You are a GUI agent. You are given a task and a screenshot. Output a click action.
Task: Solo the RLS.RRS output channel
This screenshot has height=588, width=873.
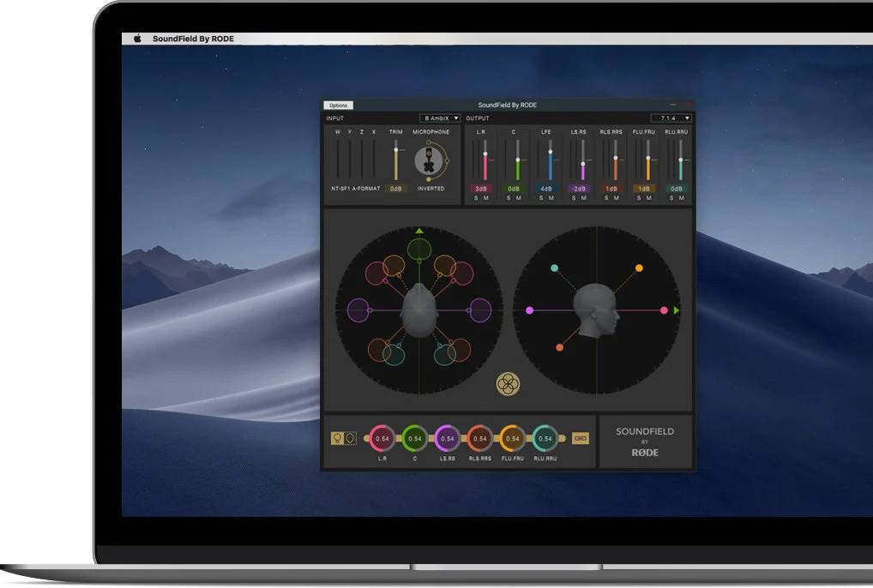click(605, 198)
